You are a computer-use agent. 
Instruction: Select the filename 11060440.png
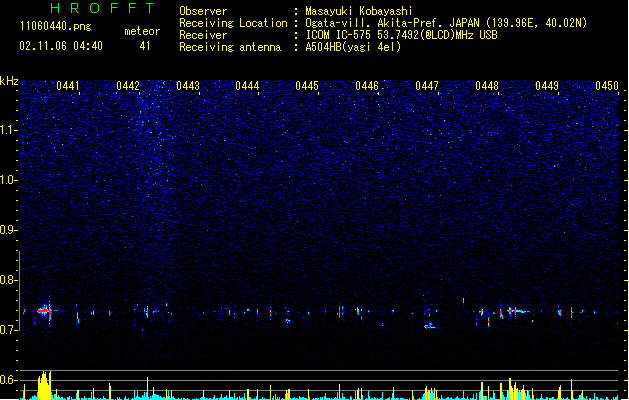pyautogui.click(x=56, y=26)
